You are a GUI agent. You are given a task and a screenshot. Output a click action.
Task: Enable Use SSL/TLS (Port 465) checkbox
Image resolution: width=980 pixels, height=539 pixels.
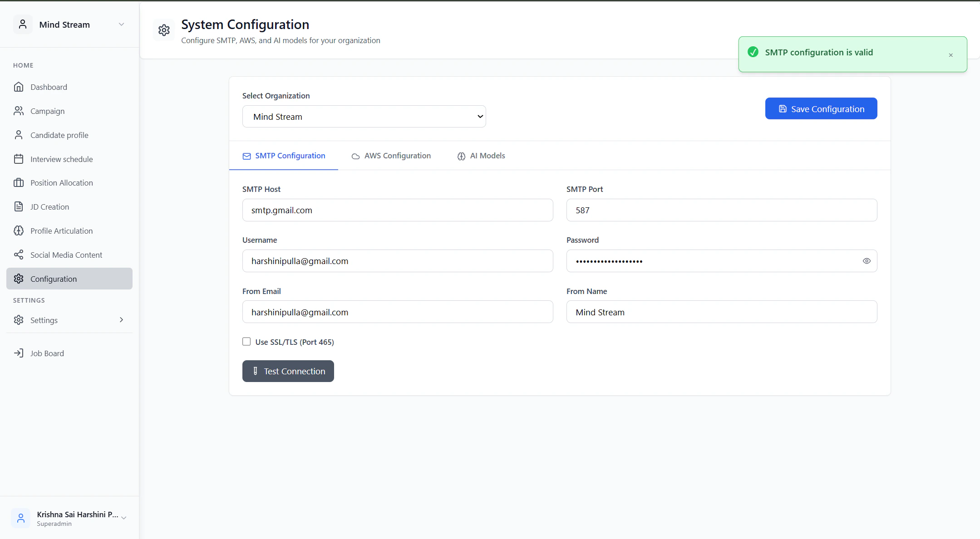coord(246,342)
